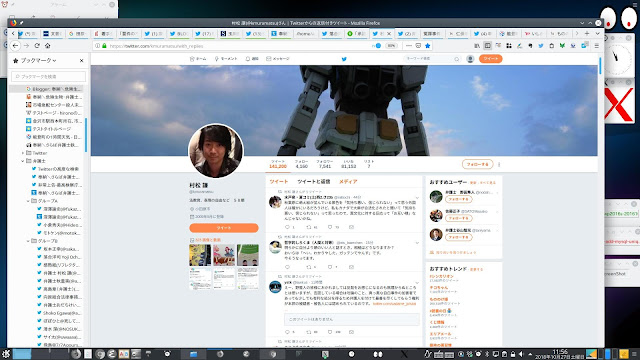Click the orange ツイート button in header
640x360 pixels.
click(x=490, y=59)
